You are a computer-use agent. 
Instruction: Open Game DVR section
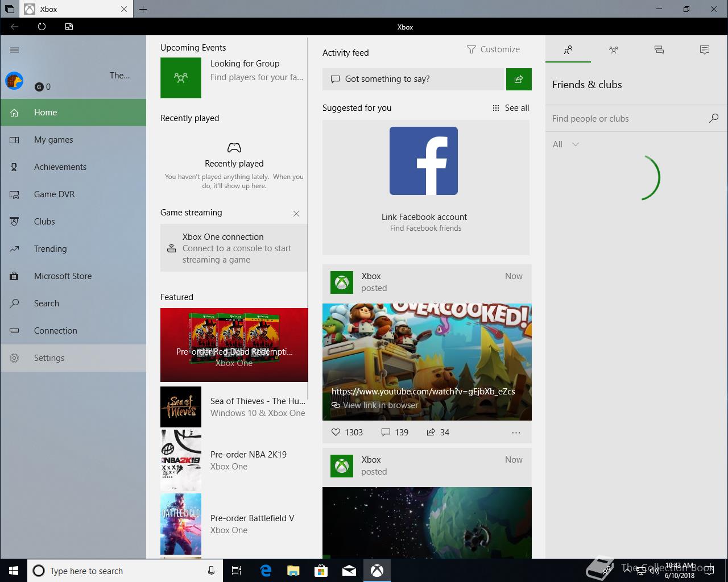point(73,194)
